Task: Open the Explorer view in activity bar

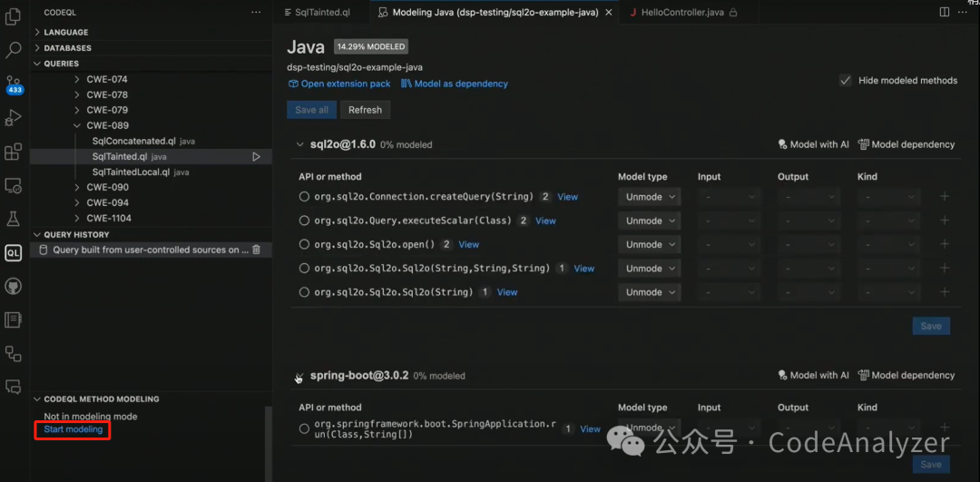Action: (x=13, y=17)
